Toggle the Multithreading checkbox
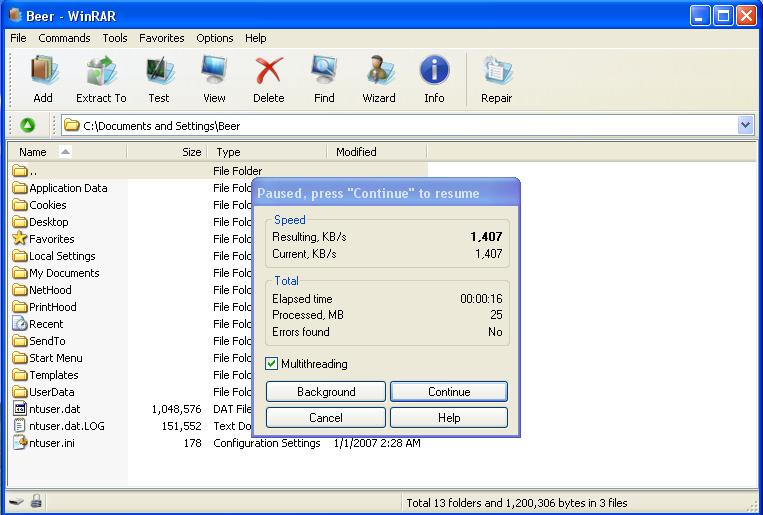This screenshot has height=515, width=763. tap(272, 364)
